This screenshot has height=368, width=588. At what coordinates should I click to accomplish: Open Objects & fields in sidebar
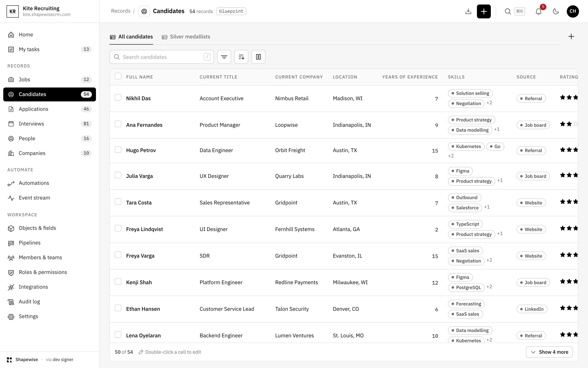pyautogui.click(x=50, y=228)
